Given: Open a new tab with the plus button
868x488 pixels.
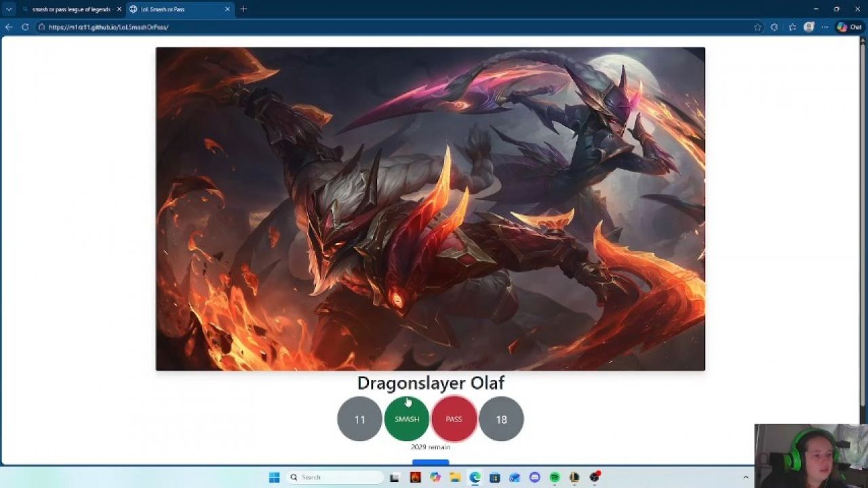Looking at the screenshot, I should [243, 10].
